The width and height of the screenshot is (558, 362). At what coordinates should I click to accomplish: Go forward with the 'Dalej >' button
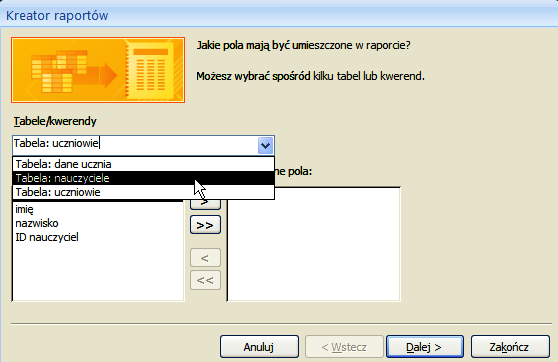click(425, 347)
